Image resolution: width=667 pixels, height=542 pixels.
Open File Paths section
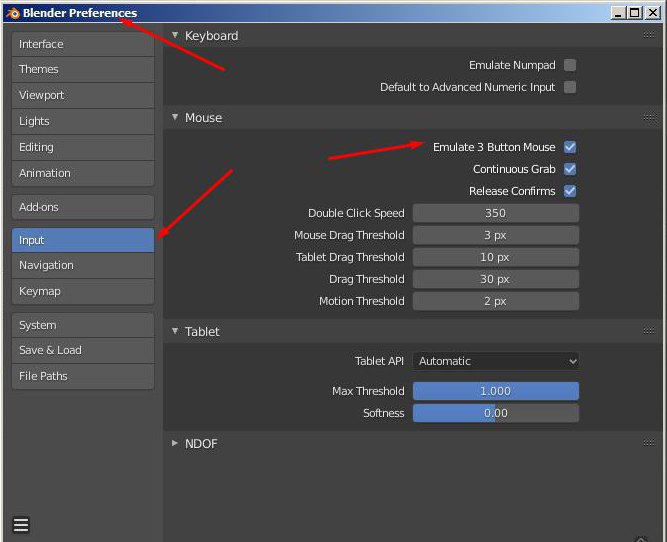tap(83, 376)
